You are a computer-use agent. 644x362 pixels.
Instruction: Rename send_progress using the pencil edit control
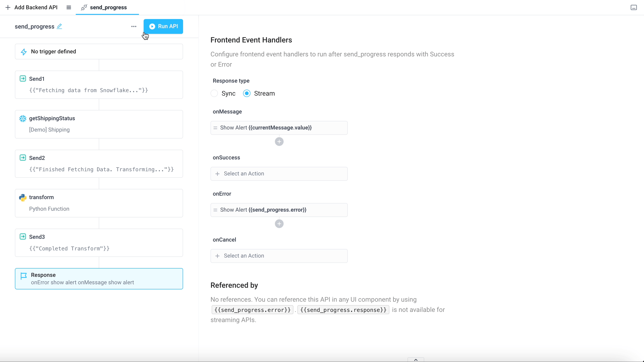(60, 26)
